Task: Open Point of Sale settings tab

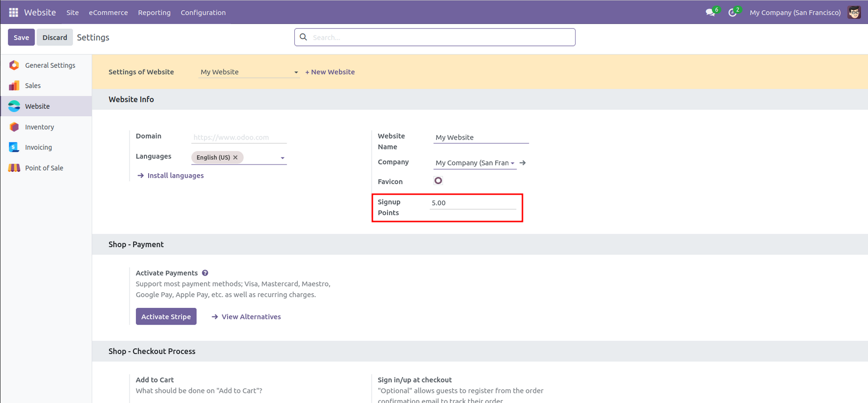Action: pos(44,168)
